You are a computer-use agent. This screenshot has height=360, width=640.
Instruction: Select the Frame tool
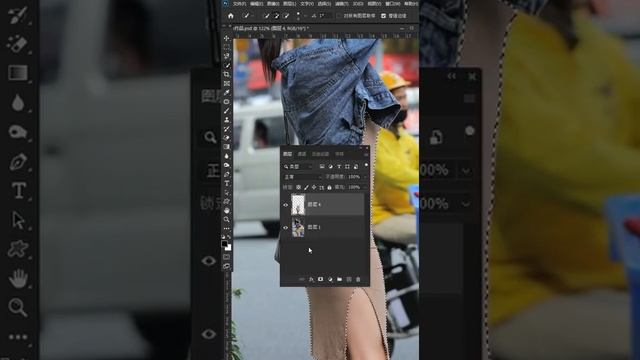click(x=227, y=83)
